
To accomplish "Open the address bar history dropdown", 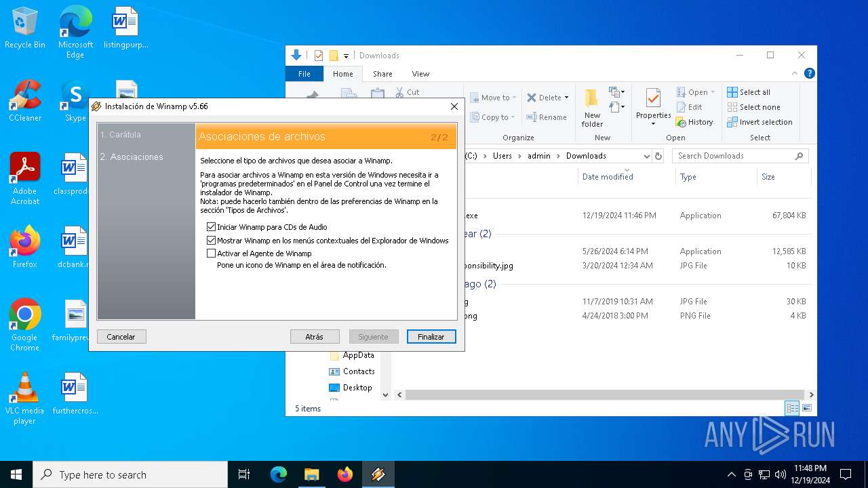I will tap(646, 156).
